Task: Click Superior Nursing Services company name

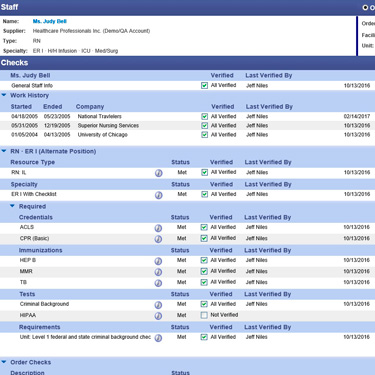Action: tap(108, 126)
